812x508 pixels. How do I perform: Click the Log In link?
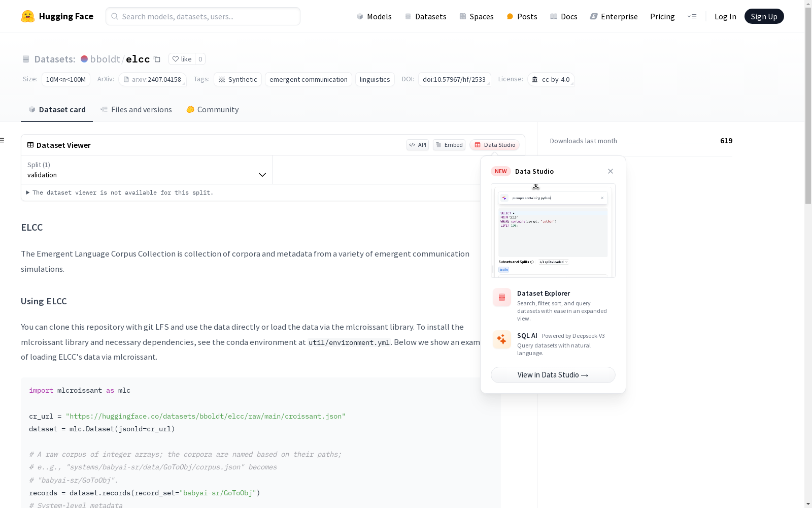click(x=725, y=16)
